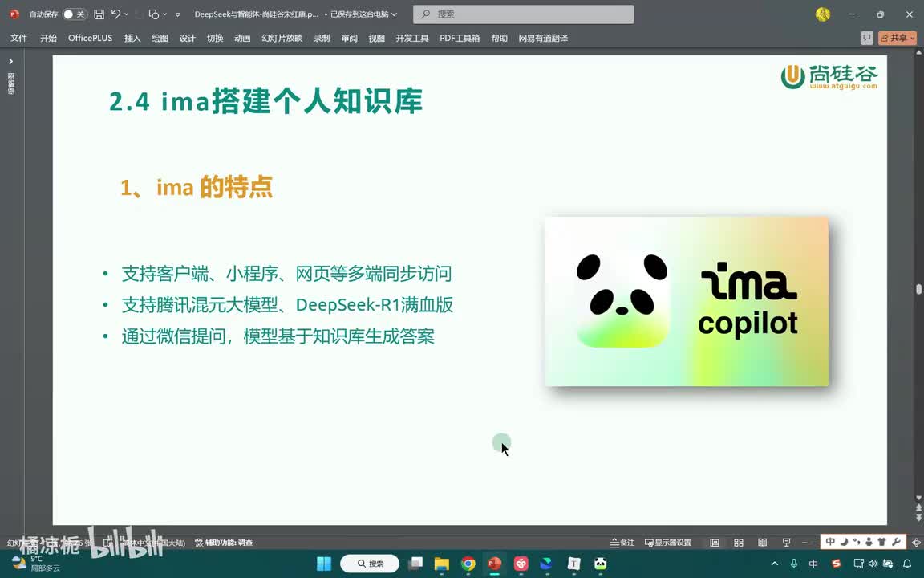Screen dimensions: 924x578
Task: Select the 设计 tab
Action: coord(188,38)
